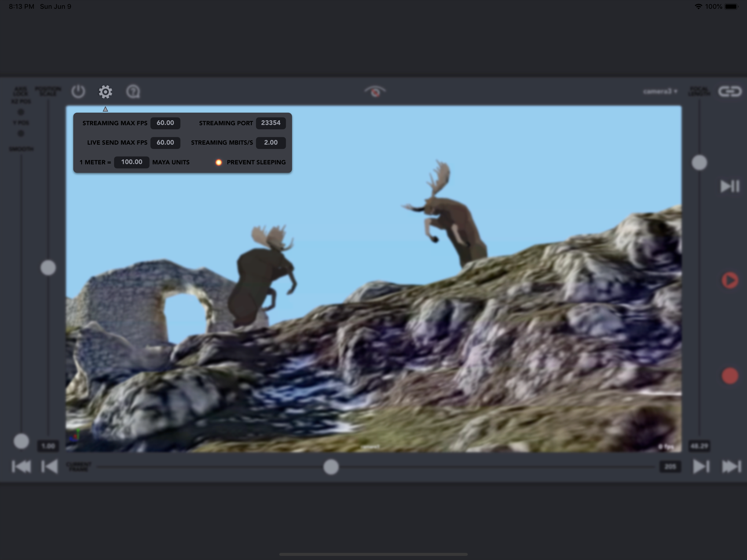Open the camera3 dropdown
The image size is (747, 560).
coord(660,92)
